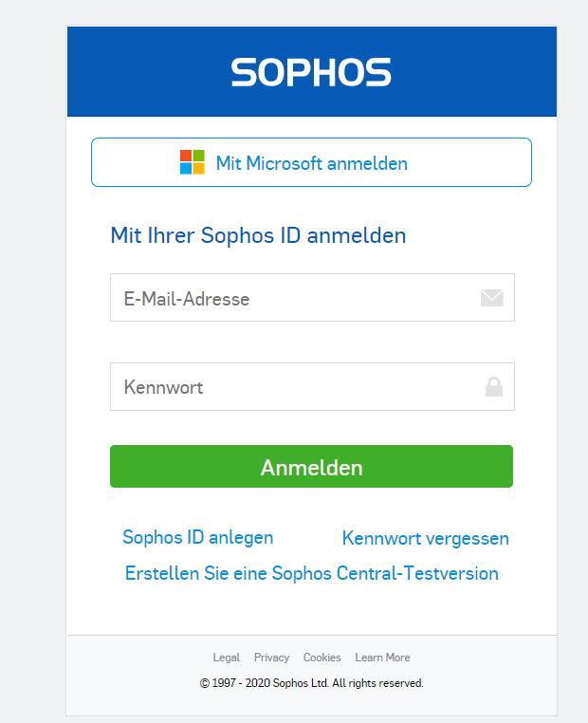The image size is (588, 723).
Task: Click the Microsoft four-square logo icon
Action: pos(193,162)
